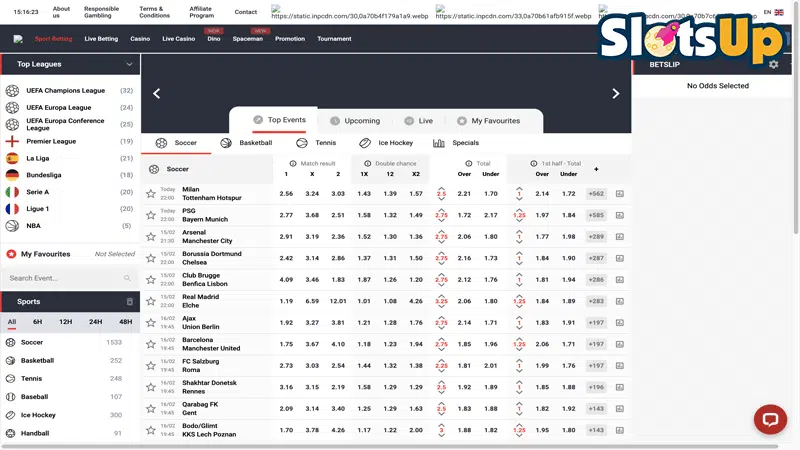Open statistics for PSG vs Bayern Munich
This screenshot has width=800, height=450.
tap(620, 215)
